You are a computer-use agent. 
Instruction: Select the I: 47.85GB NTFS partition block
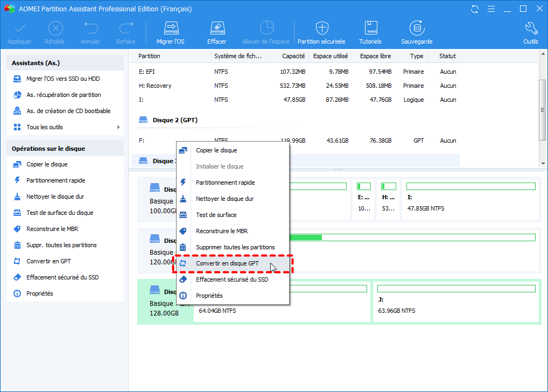[x=471, y=199]
